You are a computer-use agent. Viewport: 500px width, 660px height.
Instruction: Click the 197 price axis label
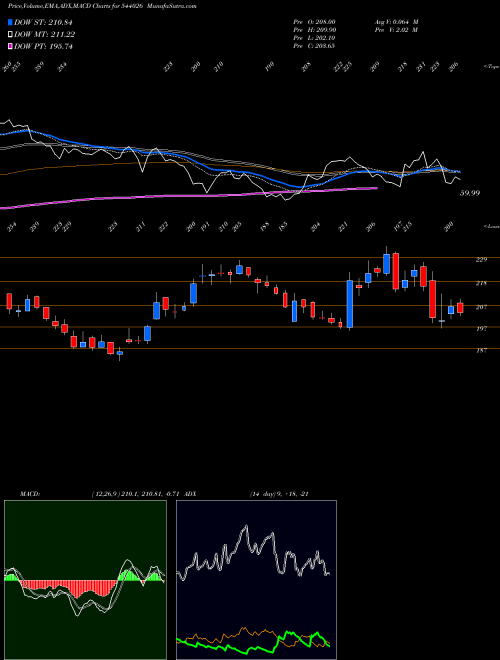pyautogui.click(x=481, y=329)
